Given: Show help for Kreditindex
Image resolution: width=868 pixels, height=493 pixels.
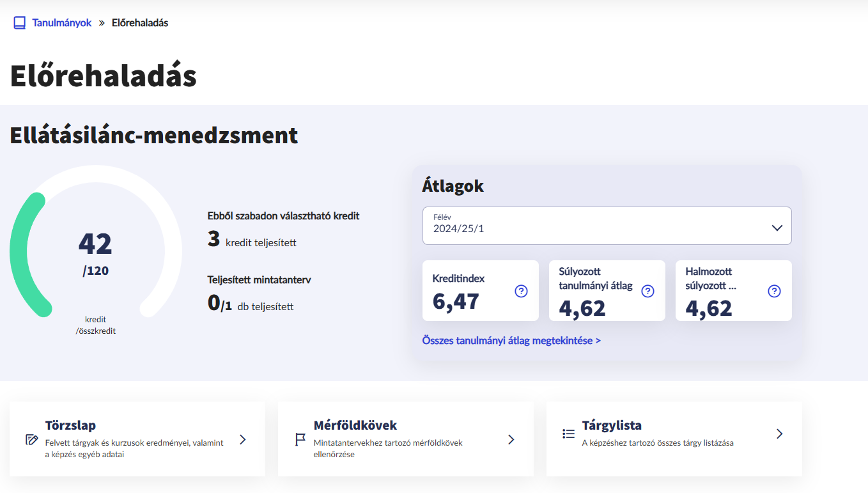Looking at the screenshot, I should [x=521, y=291].
